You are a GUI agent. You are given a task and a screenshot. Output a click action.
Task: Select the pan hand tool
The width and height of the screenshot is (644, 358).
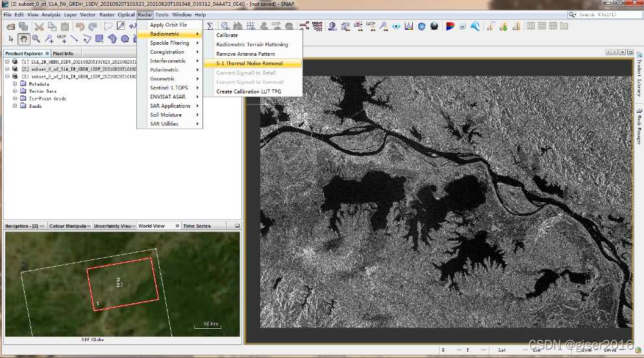[24, 39]
